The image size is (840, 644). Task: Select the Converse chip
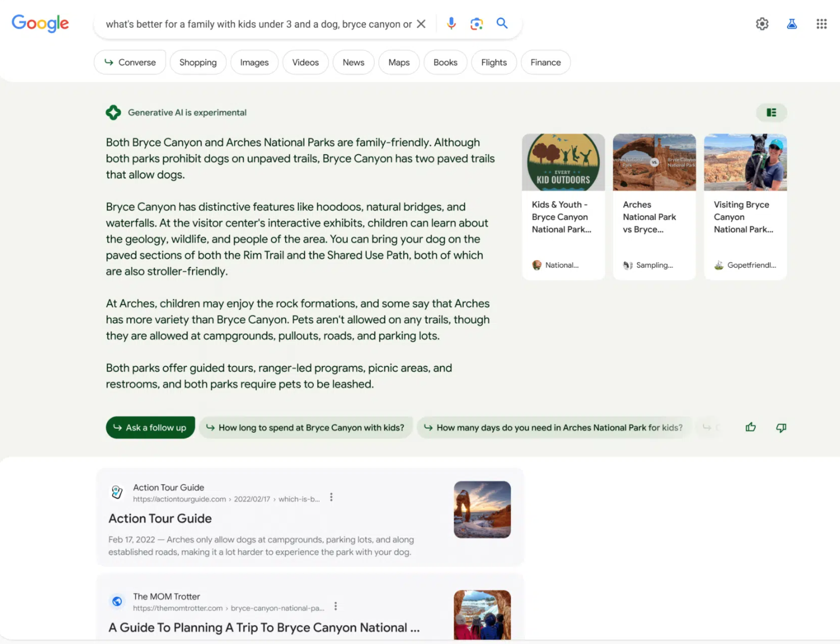130,63
